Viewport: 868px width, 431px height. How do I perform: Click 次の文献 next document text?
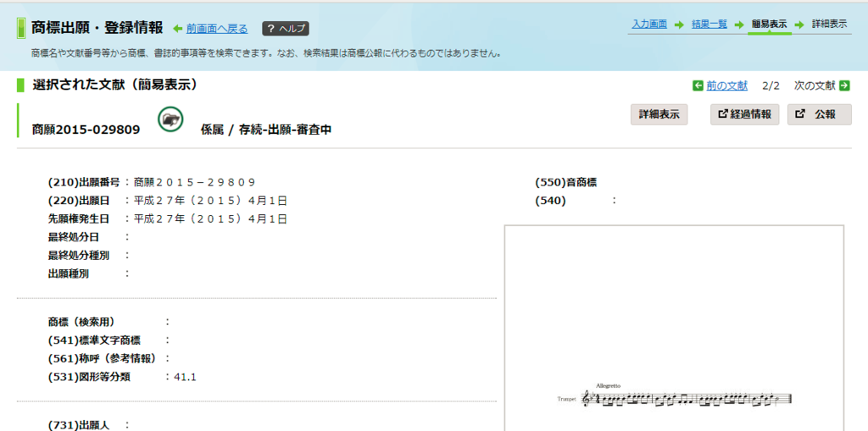[815, 86]
